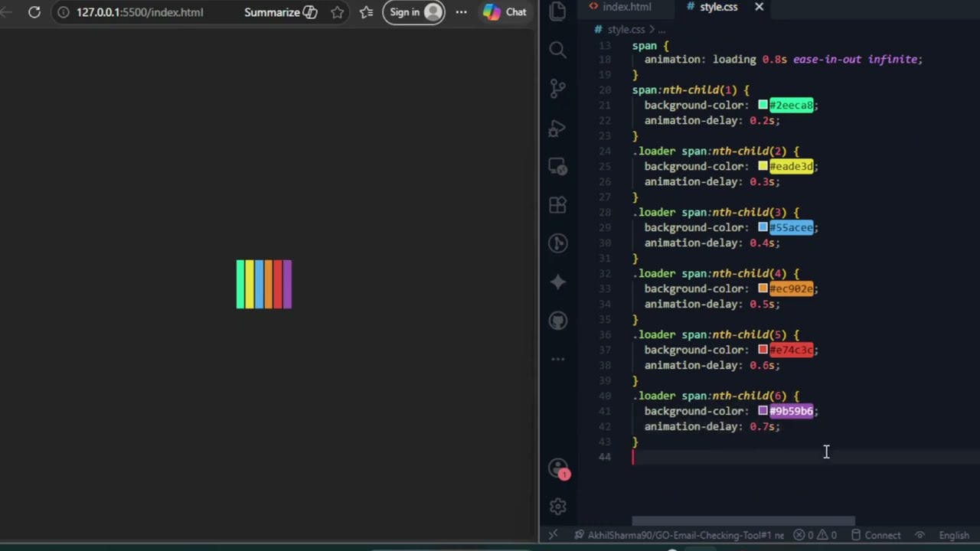Click English language indicator in status bar

(x=954, y=536)
